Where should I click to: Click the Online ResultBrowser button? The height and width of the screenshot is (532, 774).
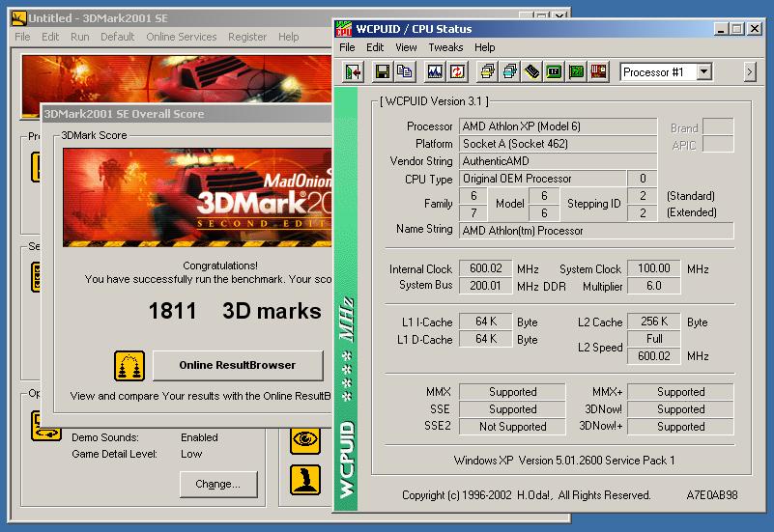click(238, 365)
